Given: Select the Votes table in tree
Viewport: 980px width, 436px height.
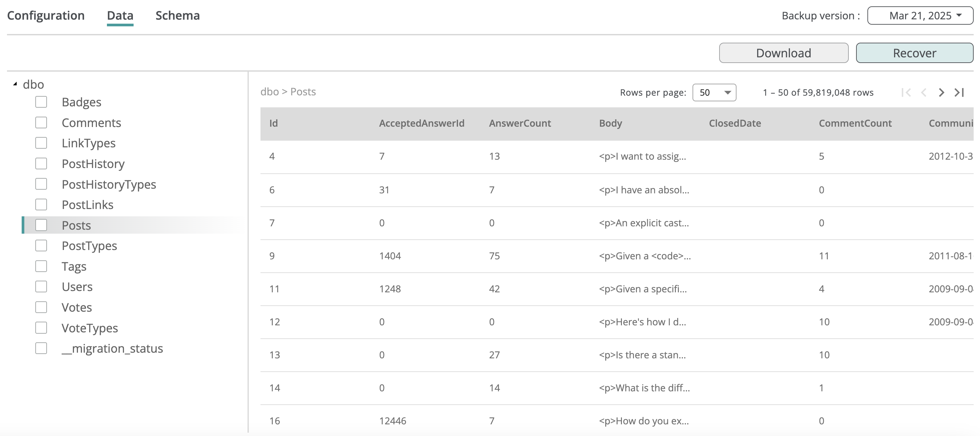Looking at the screenshot, I should pyautogui.click(x=77, y=307).
